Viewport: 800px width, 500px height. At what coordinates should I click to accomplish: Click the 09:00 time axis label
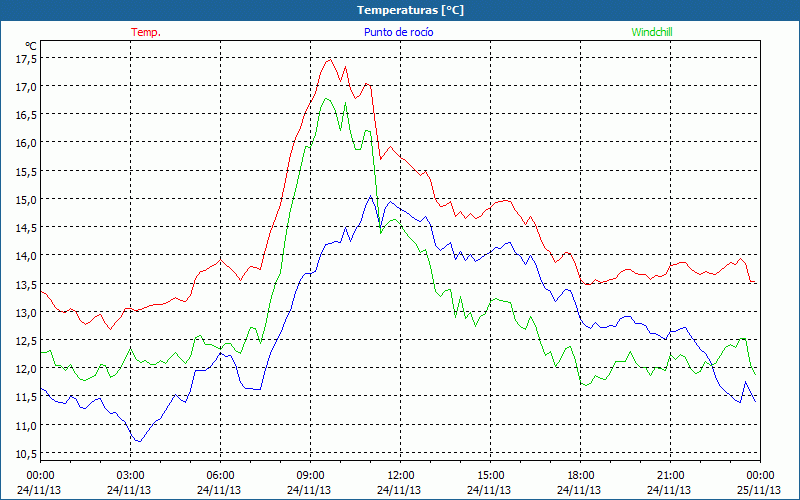[x=310, y=476]
